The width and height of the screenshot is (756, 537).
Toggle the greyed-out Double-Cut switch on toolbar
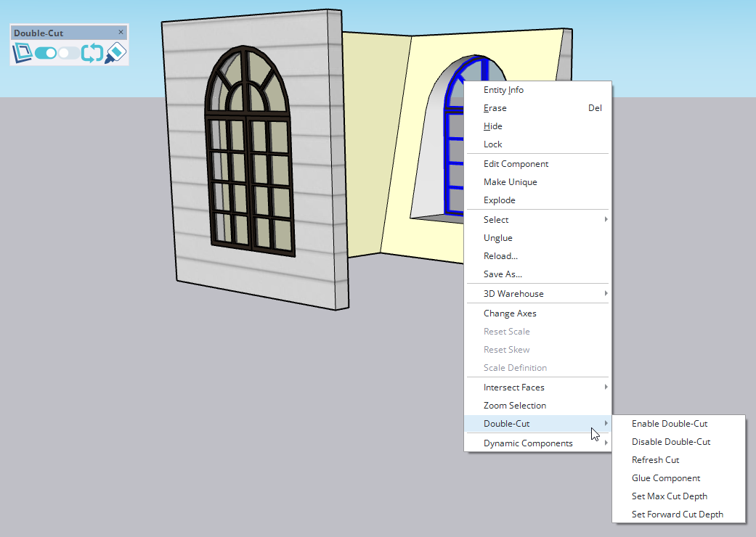click(69, 53)
